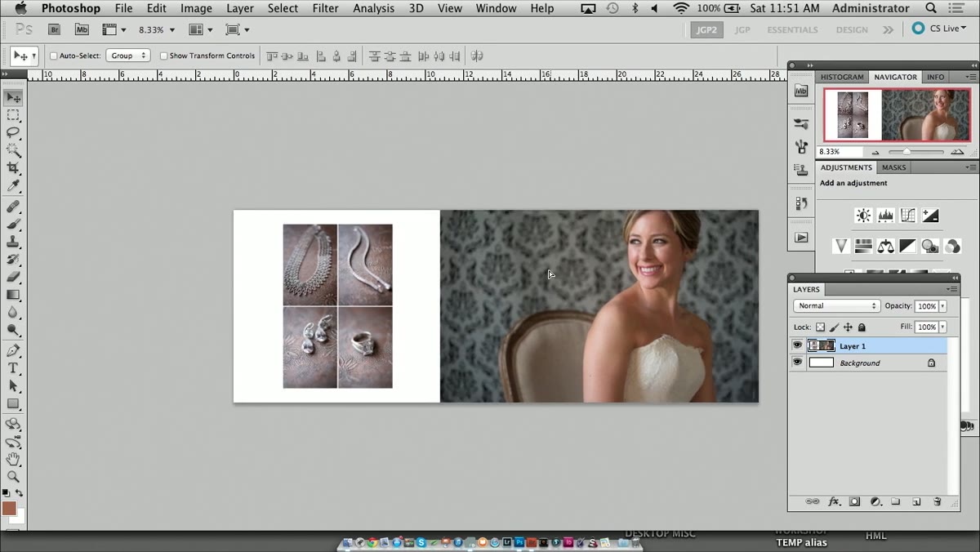
Task: Add a Curves adjustment
Action: point(908,216)
